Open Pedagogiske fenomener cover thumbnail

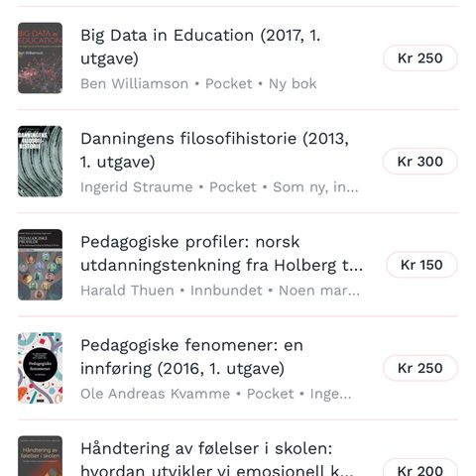point(40,368)
